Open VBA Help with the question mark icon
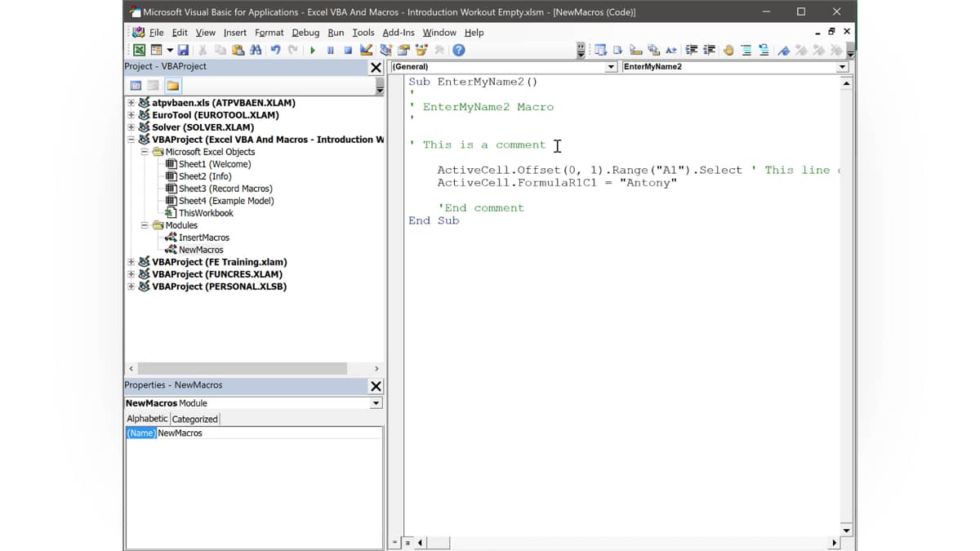 (x=459, y=51)
